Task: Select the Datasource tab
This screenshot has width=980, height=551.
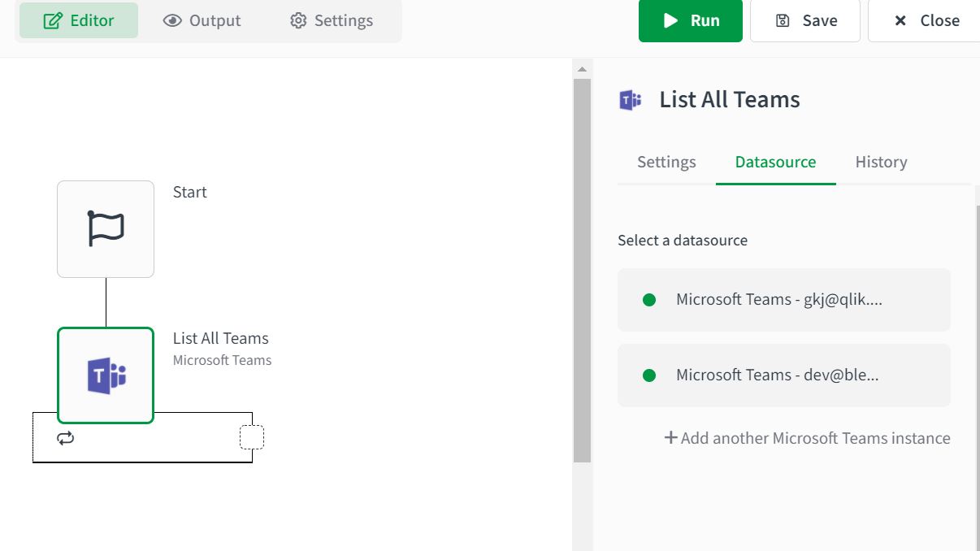Action: point(775,162)
